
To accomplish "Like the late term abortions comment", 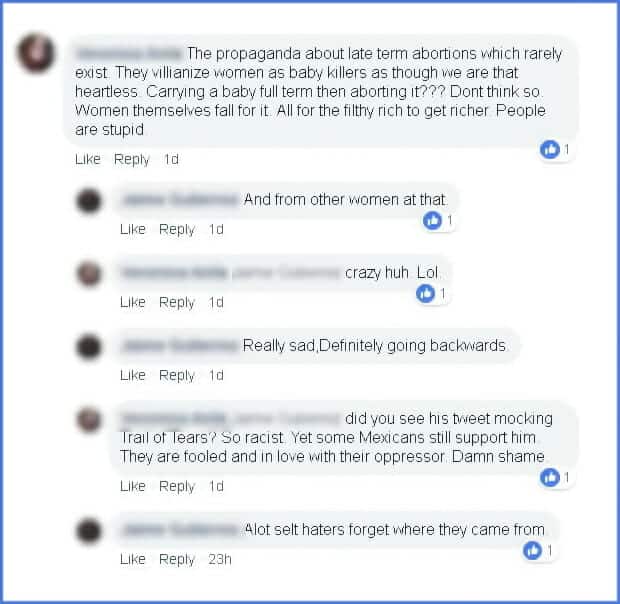I will tap(88, 159).
